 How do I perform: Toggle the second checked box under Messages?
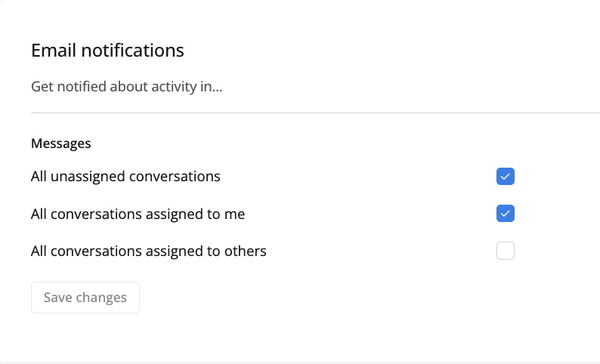tap(506, 214)
